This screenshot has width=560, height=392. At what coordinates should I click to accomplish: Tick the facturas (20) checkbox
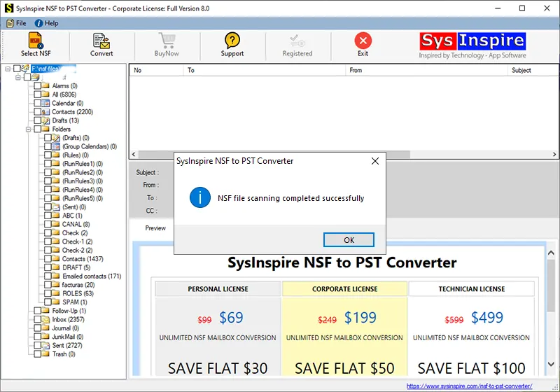[48, 284]
